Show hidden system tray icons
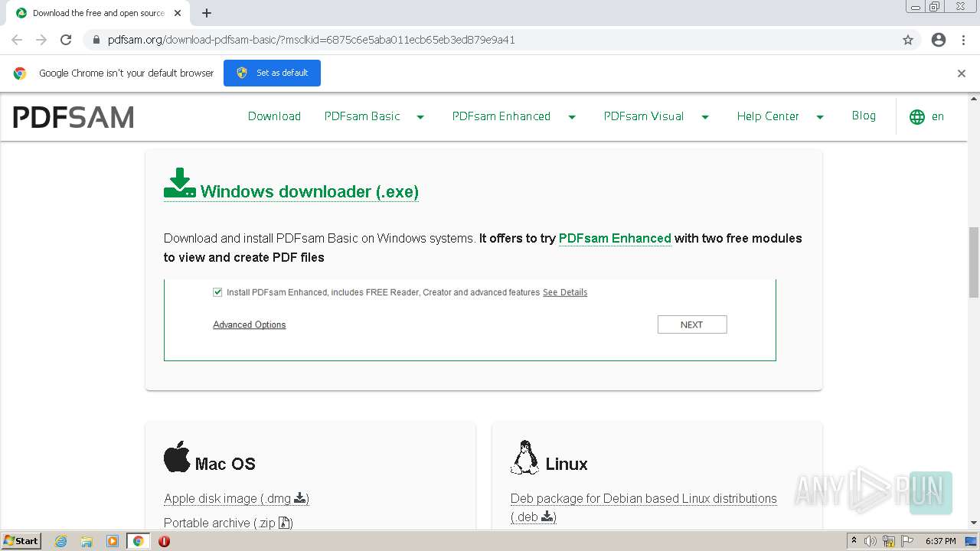The height and width of the screenshot is (551, 980). (x=854, y=541)
